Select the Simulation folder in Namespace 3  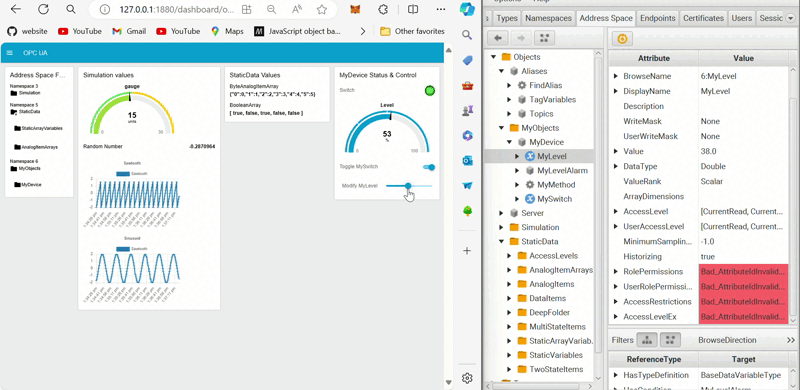[x=26, y=93]
